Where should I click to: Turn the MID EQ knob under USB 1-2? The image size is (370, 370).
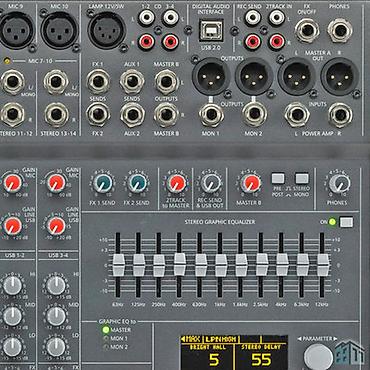click(x=12, y=316)
